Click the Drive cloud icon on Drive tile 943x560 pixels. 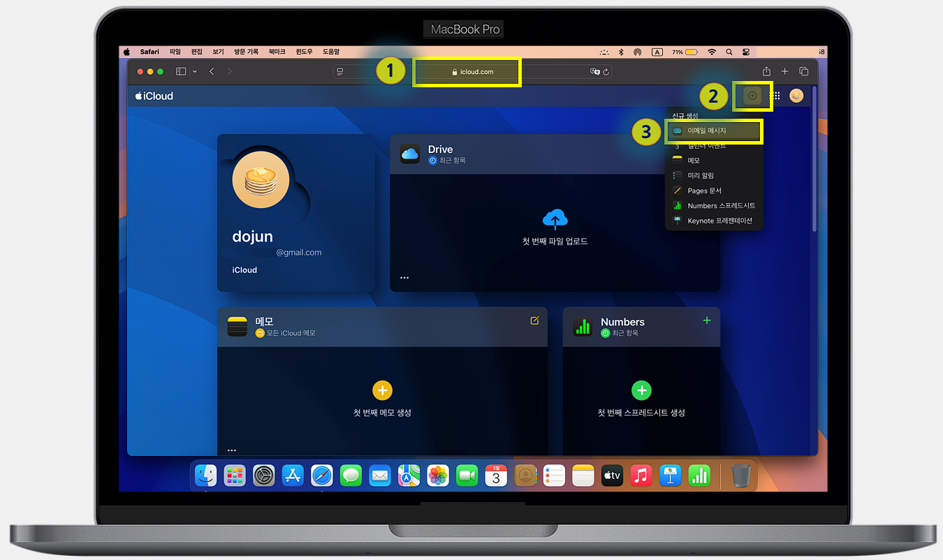pos(410,154)
